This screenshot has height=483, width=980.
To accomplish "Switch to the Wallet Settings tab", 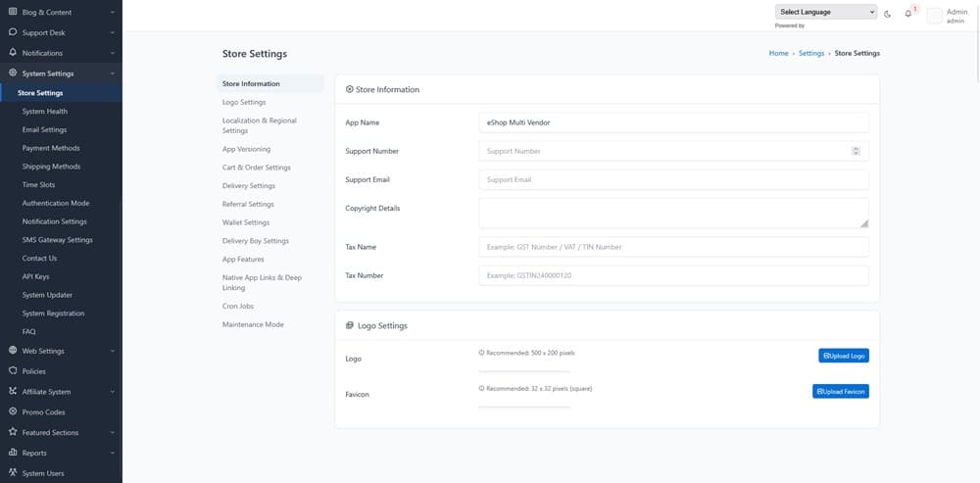I will coord(246,222).
